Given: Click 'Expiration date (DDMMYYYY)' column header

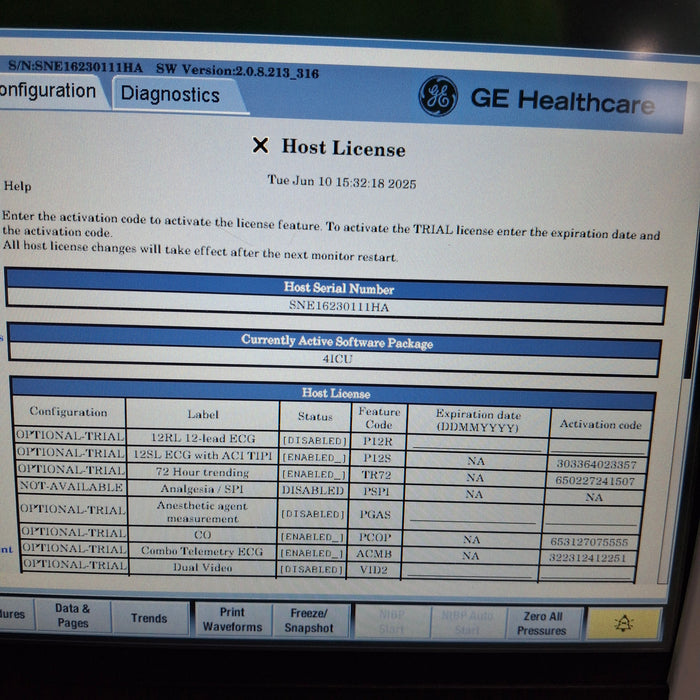Looking at the screenshot, I should 478,421.
